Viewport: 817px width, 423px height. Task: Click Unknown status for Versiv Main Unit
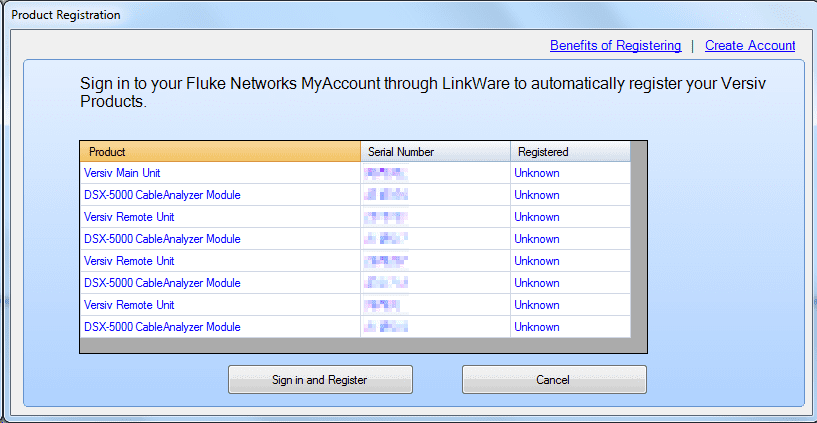point(537,173)
